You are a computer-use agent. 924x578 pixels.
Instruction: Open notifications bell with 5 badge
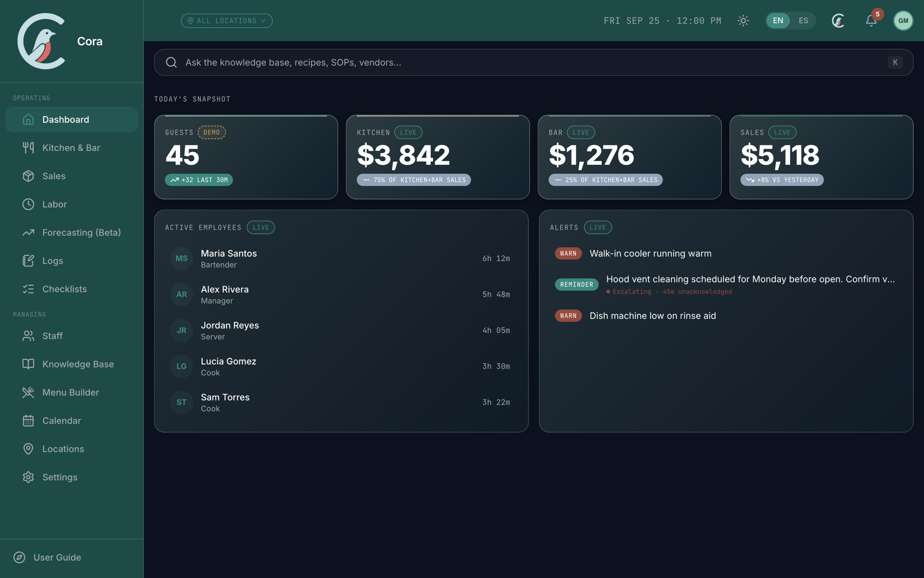(x=872, y=20)
